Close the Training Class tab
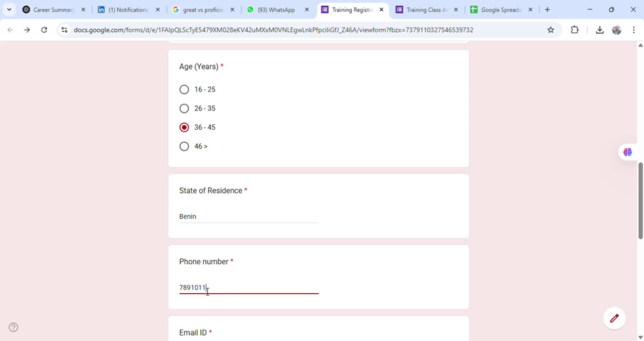 tap(456, 10)
